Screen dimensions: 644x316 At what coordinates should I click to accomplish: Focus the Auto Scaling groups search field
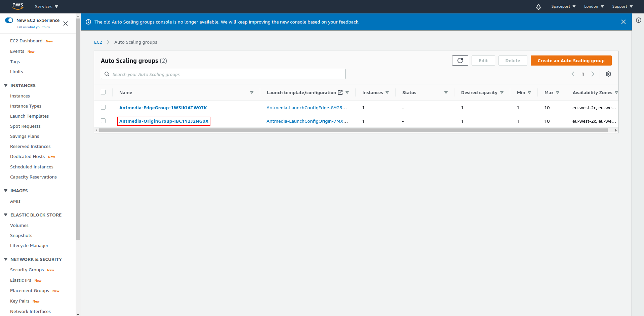click(223, 74)
